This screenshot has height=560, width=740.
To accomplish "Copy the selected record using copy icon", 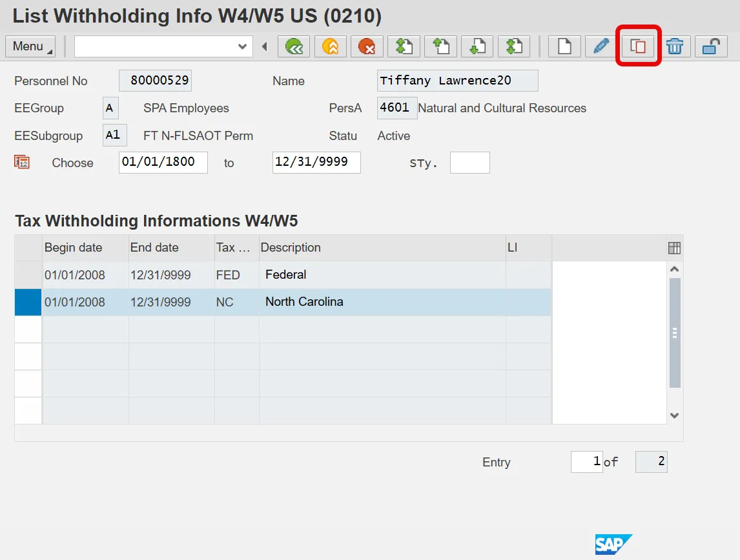I will [x=638, y=46].
